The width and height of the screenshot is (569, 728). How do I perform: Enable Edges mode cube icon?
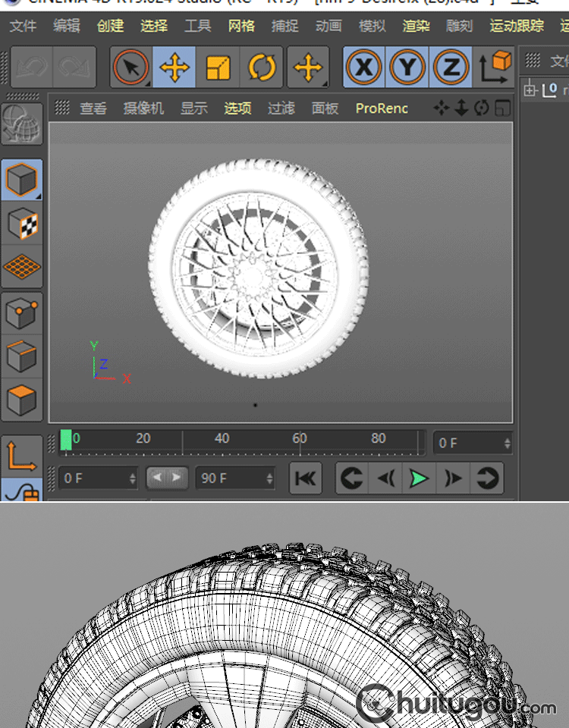pos(22,356)
